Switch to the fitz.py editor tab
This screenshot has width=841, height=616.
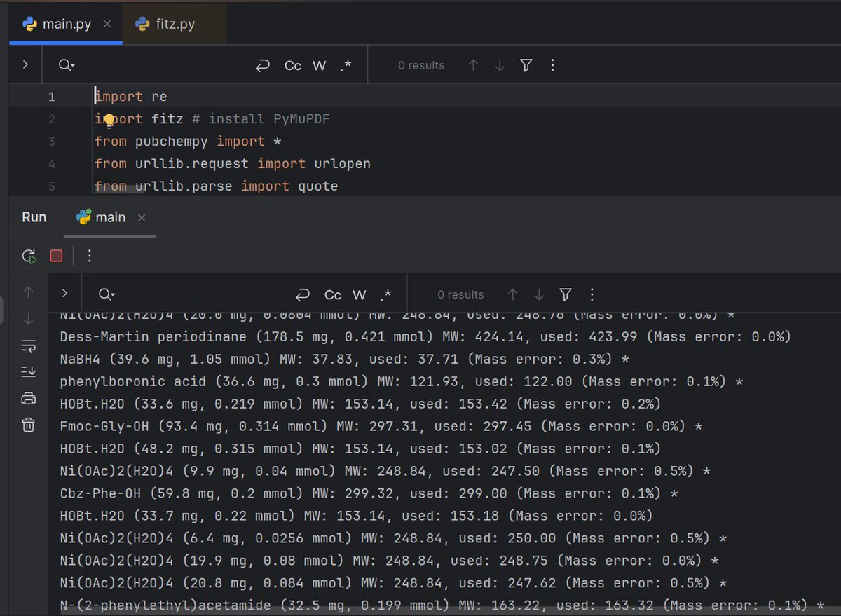pyautogui.click(x=175, y=24)
